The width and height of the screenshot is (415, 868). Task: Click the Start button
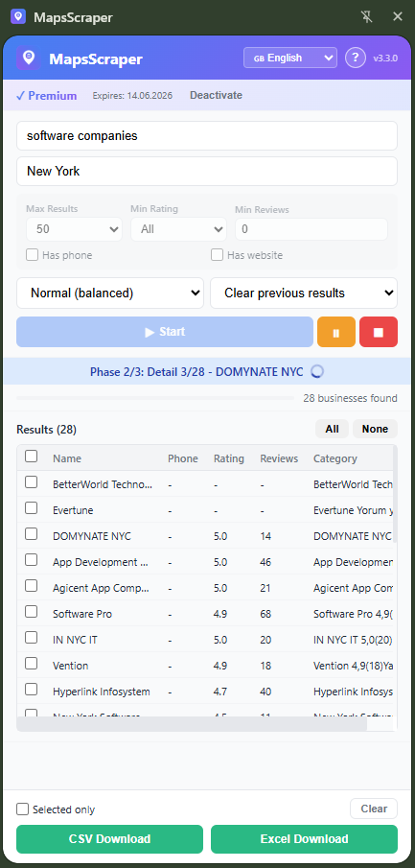click(x=165, y=332)
